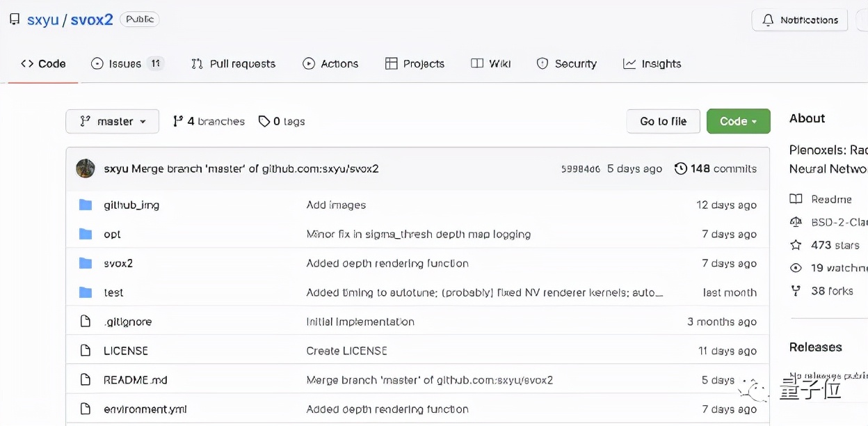Click the 473 stars link
868x426 pixels.
point(835,245)
